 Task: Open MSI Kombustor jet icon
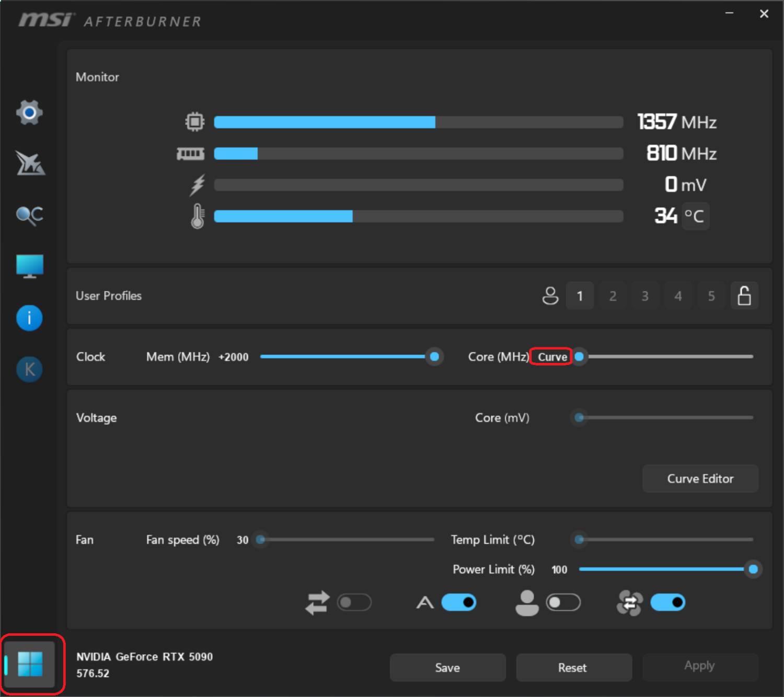[x=30, y=163]
